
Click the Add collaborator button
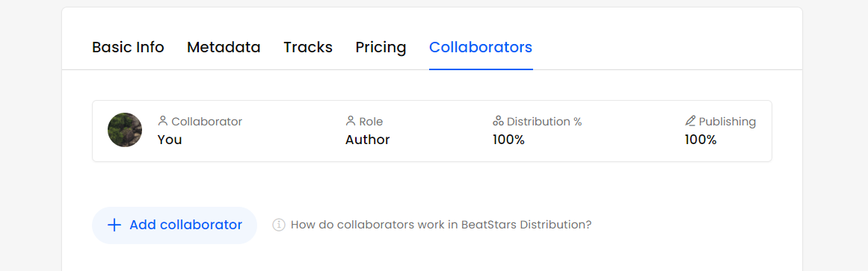coord(174,225)
